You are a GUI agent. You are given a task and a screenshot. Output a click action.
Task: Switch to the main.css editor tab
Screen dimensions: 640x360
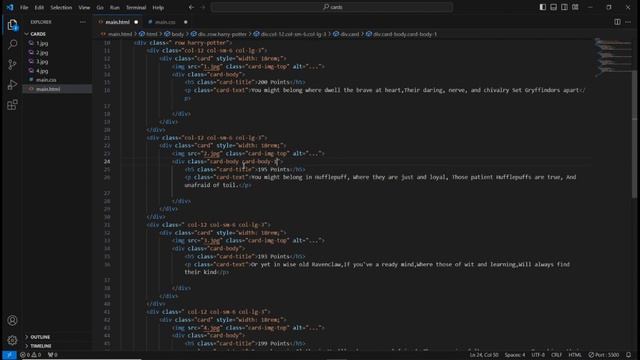tap(165, 22)
